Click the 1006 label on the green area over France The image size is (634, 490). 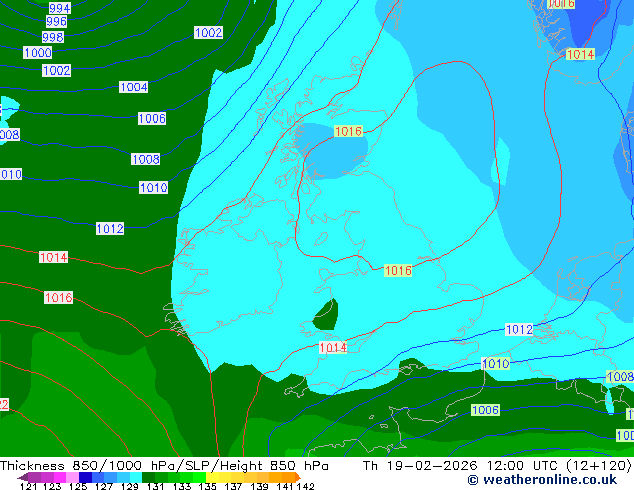[x=486, y=410]
